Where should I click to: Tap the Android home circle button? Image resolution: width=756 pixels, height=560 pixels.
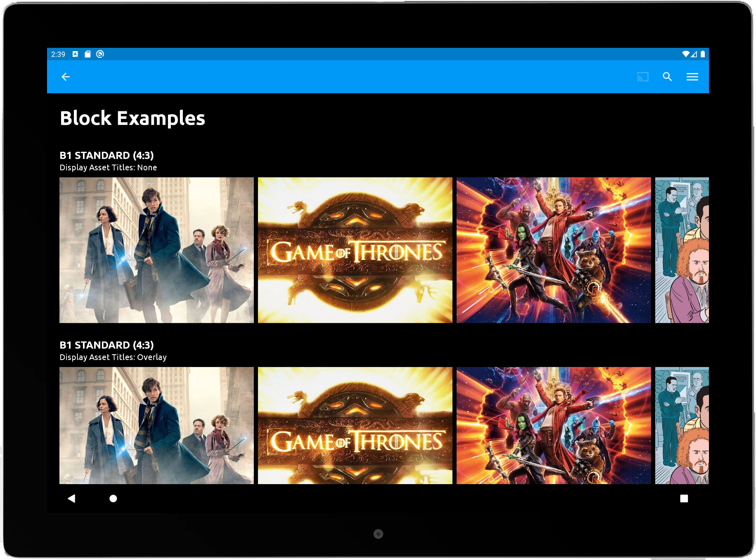click(x=113, y=499)
